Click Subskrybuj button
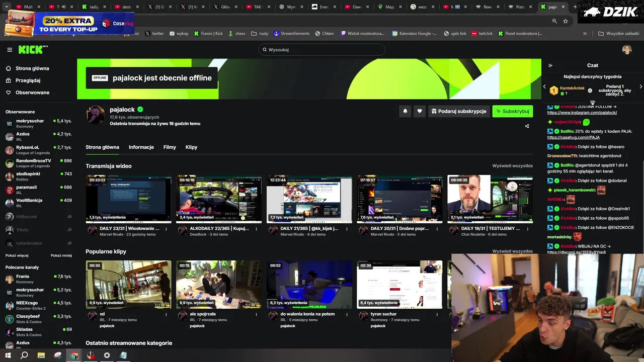This screenshot has height=362, width=644. pyautogui.click(x=512, y=111)
